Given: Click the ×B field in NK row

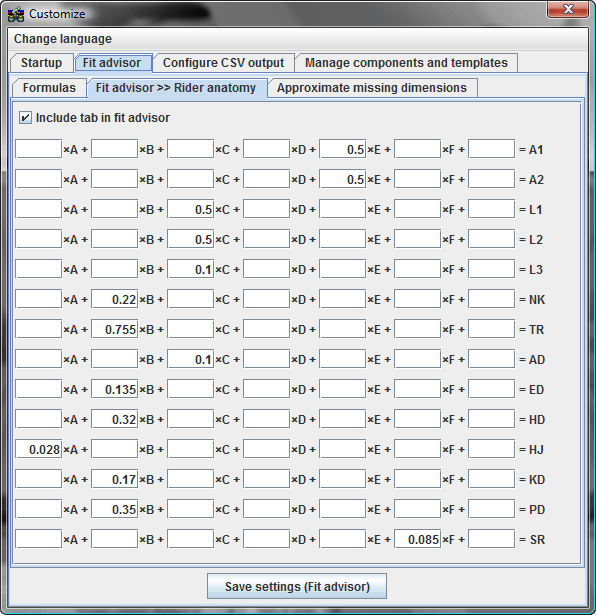Looking at the screenshot, I should (114, 299).
